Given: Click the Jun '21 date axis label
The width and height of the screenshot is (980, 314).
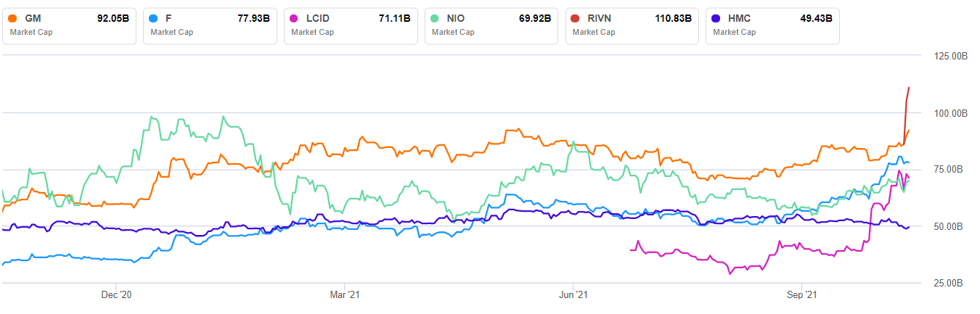Looking at the screenshot, I should click(x=573, y=295).
